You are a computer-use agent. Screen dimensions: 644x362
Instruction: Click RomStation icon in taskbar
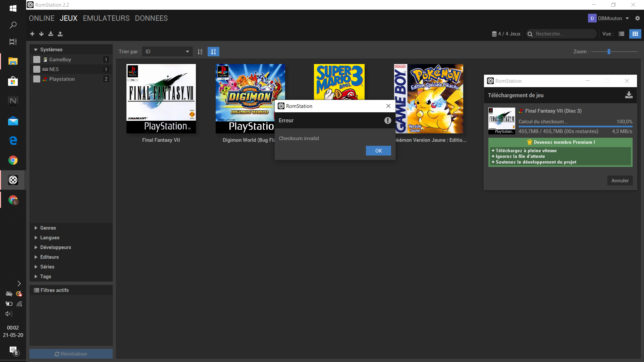(13, 180)
